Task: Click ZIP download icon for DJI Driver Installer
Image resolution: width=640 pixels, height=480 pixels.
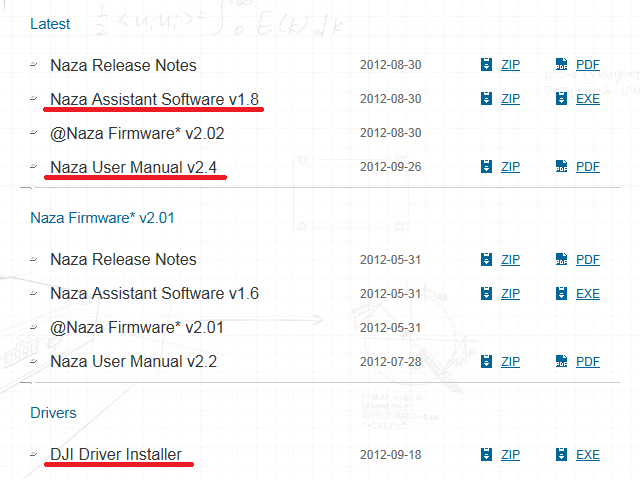Action: (486, 454)
